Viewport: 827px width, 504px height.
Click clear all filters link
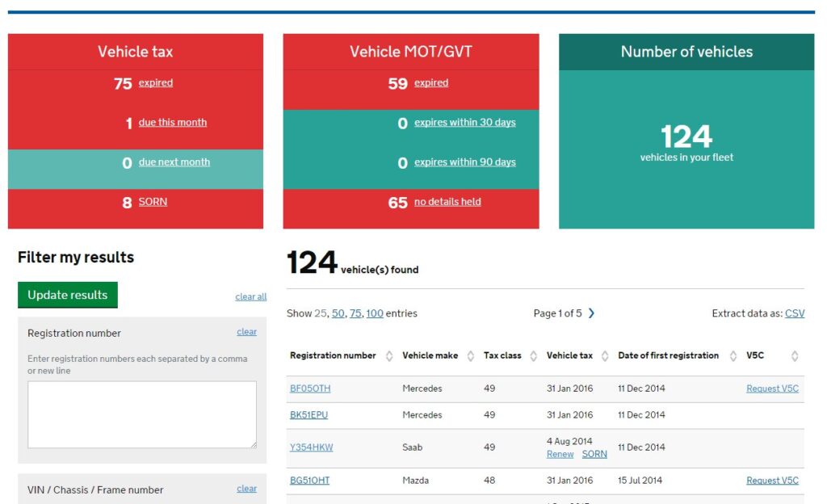pos(251,296)
